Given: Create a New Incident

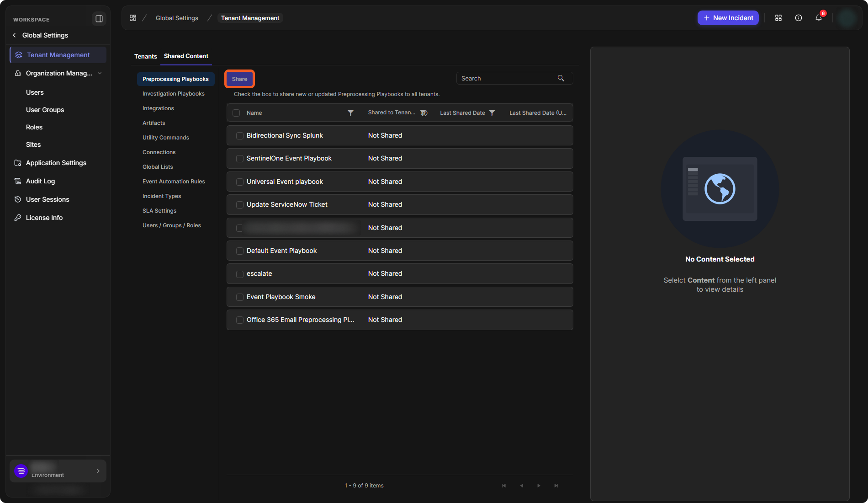Looking at the screenshot, I should (728, 18).
